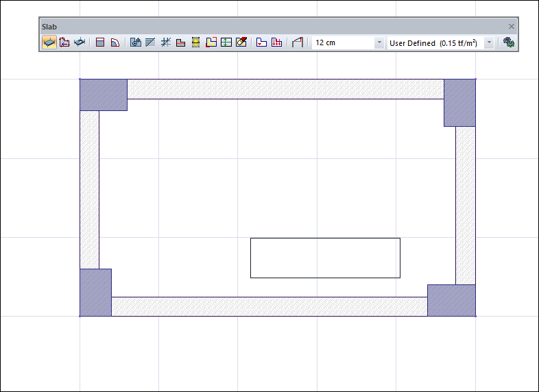539x392 pixels.
Task: Close the Slab toolbar
Action: (x=511, y=27)
